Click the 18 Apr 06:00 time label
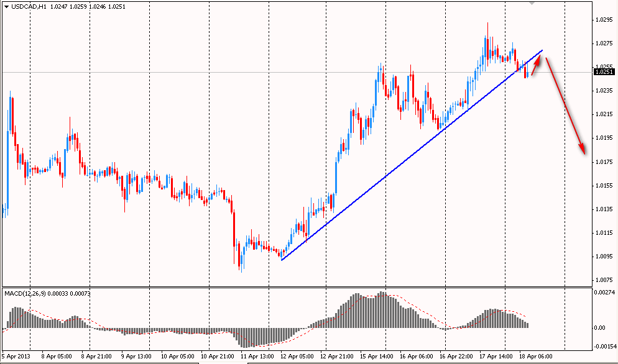The image size is (618, 364). coord(536,357)
